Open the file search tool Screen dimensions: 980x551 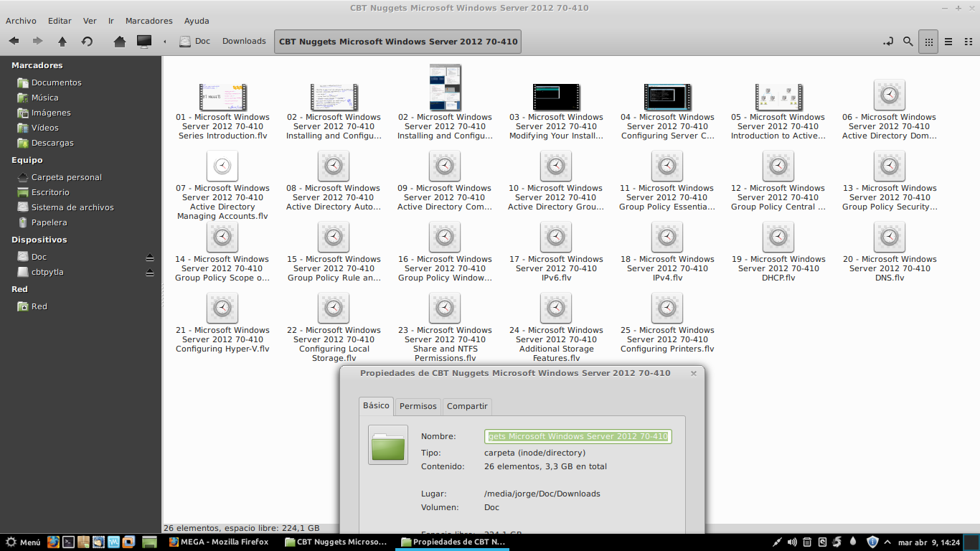908,42
